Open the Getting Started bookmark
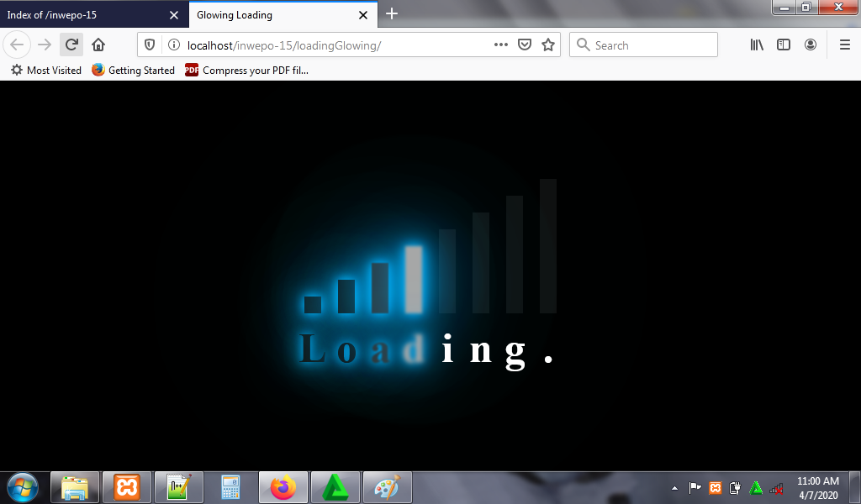The height and width of the screenshot is (504, 861). [134, 71]
